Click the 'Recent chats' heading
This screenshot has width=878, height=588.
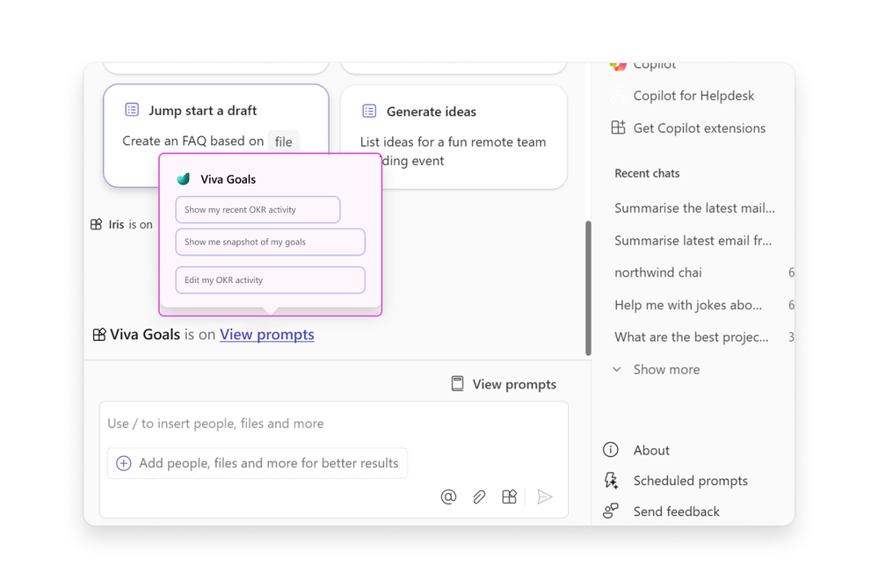[x=647, y=174]
